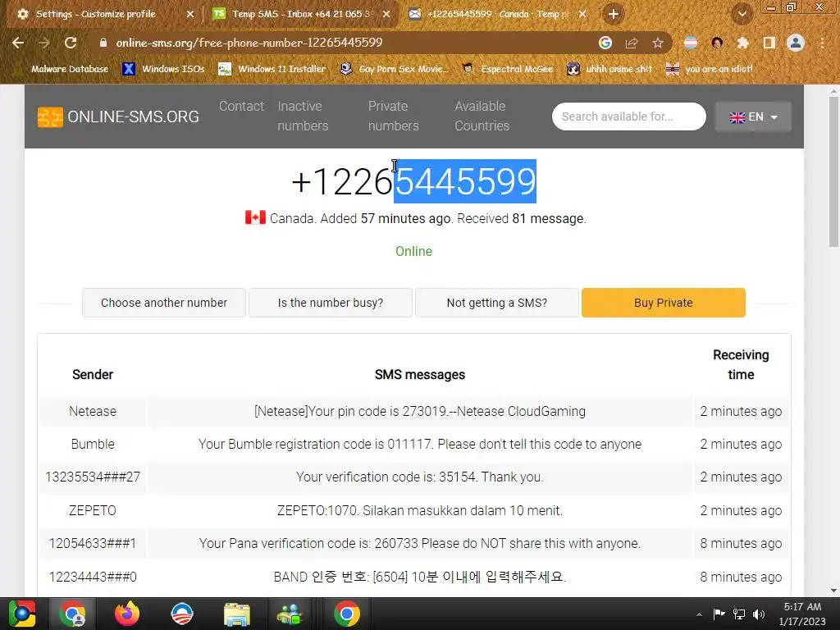The width and height of the screenshot is (840, 630).
Task: Expand the tab search chevron
Action: click(x=742, y=14)
